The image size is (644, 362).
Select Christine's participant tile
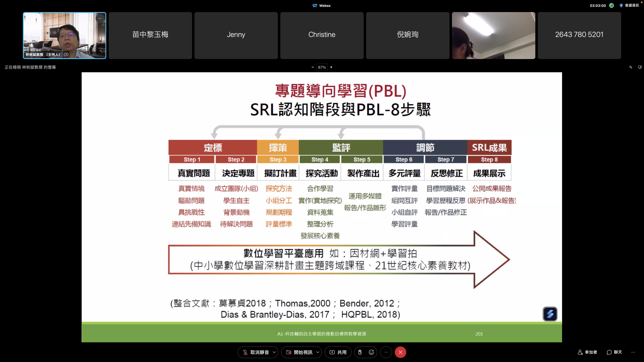point(322,35)
